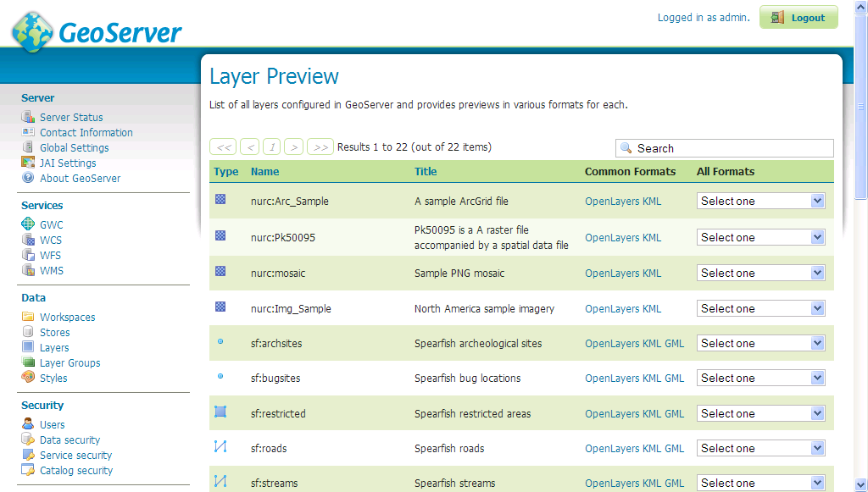Screen dimensions: 868x492
Task: Select the line type icon beside sf:roads
Action: coord(222,448)
